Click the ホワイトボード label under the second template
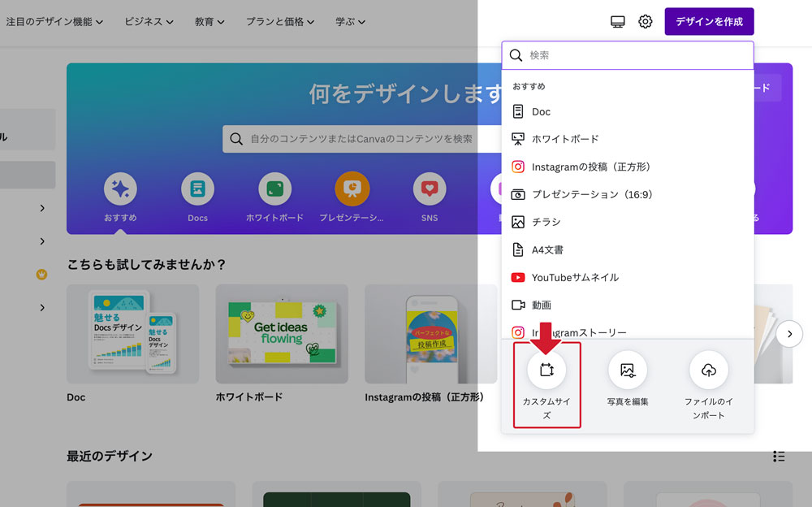 pyautogui.click(x=249, y=397)
